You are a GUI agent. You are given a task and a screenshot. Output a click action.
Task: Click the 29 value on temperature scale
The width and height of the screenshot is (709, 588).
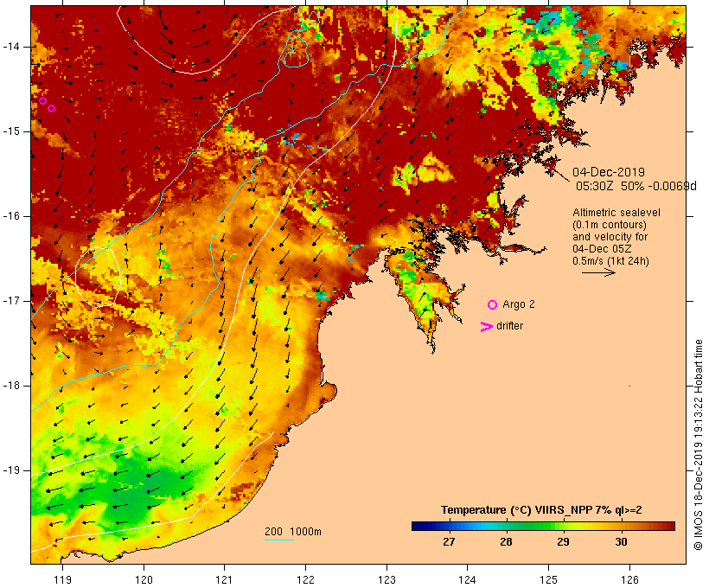click(x=563, y=542)
